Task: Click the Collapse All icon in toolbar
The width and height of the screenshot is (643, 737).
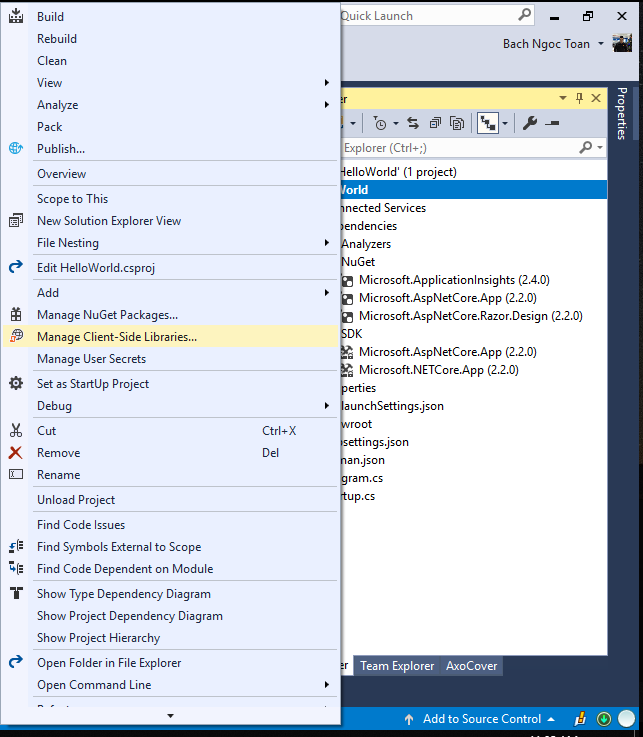Action: [x=435, y=123]
